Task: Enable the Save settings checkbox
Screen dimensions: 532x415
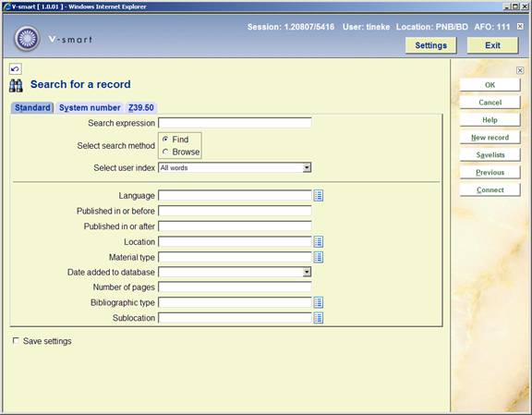Action: pyautogui.click(x=16, y=340)
